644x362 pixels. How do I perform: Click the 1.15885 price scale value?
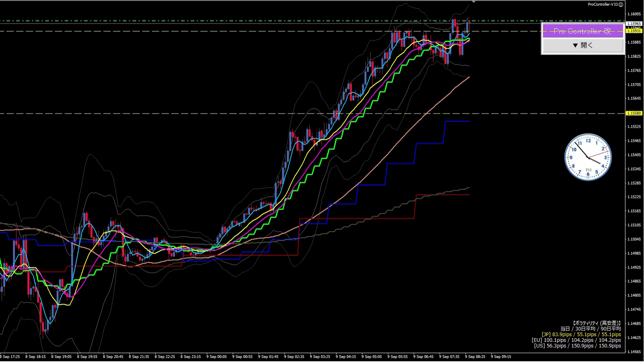(x=633, y=42)
